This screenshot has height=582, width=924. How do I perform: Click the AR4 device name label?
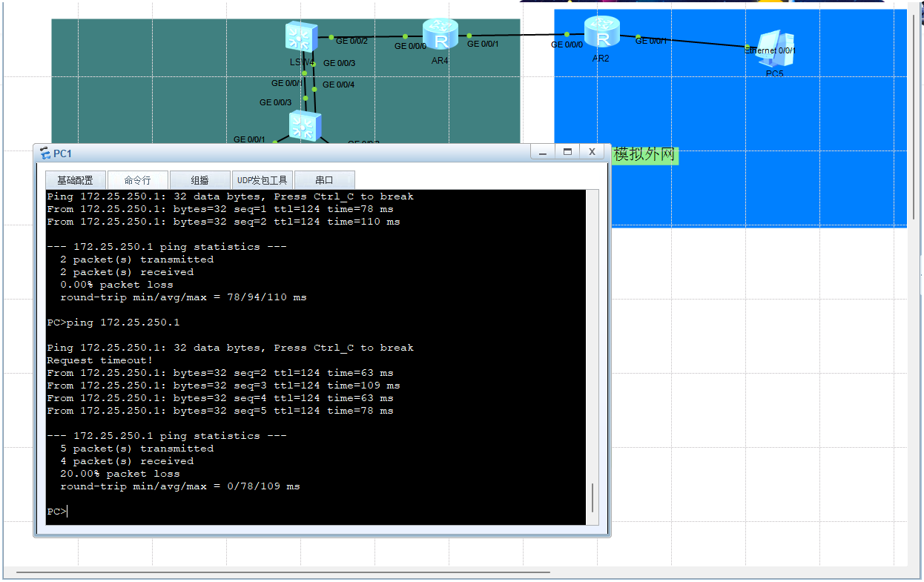tap(440, 61)
